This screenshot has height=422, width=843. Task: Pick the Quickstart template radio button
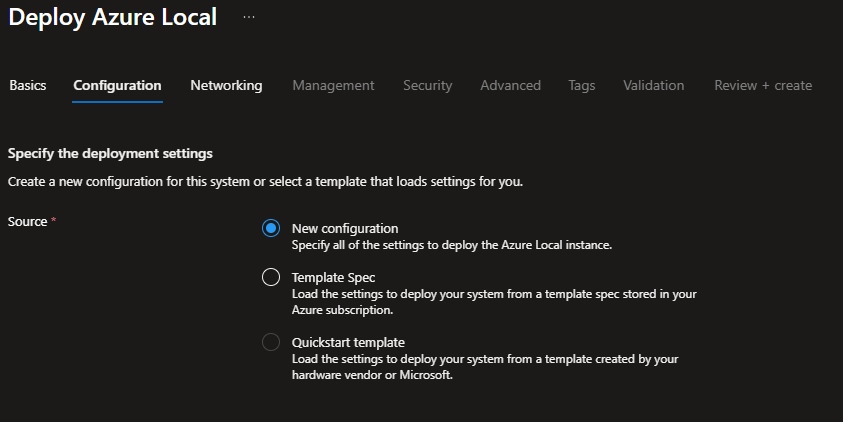(x=270, y=342)
